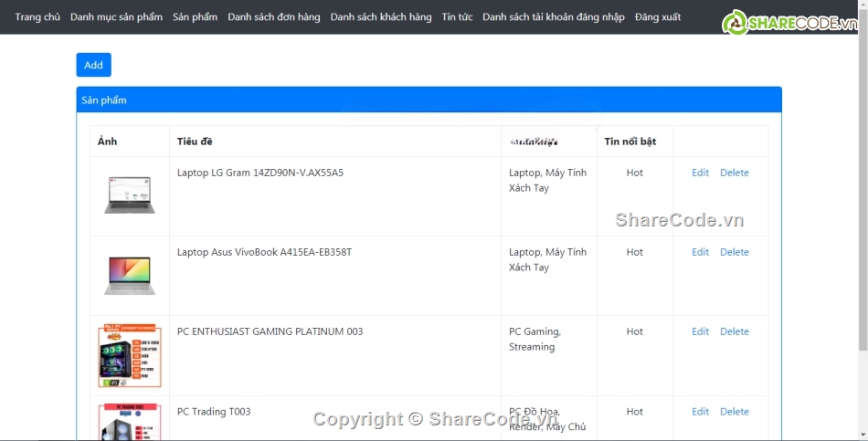Delete the PC Trading T003 row
This screenshot has width=868, height=441.
click(x=735, y=412)
